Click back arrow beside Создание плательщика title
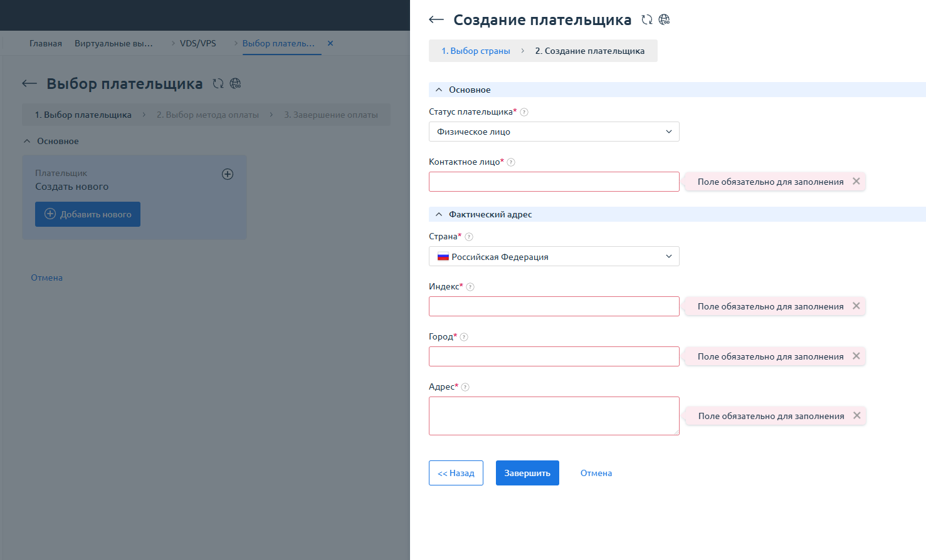The height and width of the screenshot is (560, 926). click(436, 20)
